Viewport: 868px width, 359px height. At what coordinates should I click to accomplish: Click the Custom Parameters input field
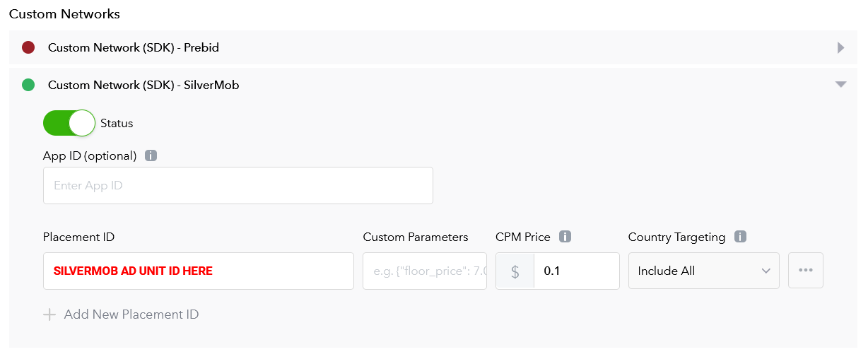[x=424, y=271]
